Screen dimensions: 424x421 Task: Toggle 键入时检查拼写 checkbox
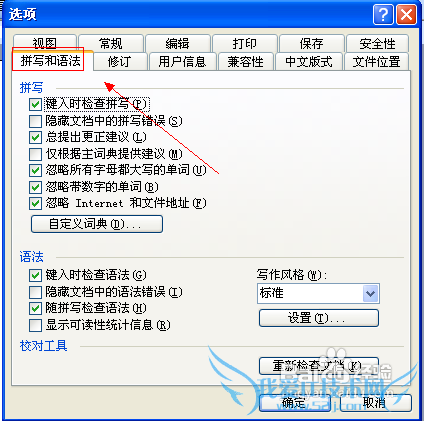coord(35,104)
